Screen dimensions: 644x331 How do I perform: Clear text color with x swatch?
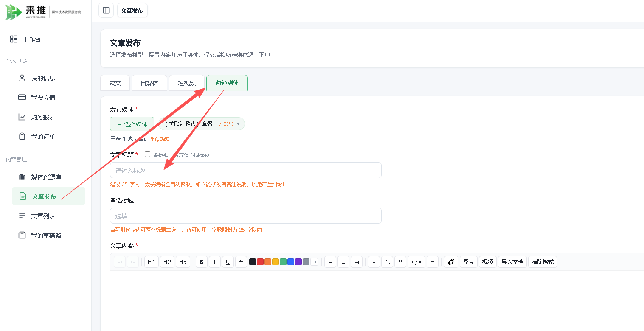pyautogui.click(x=315, y=262)
